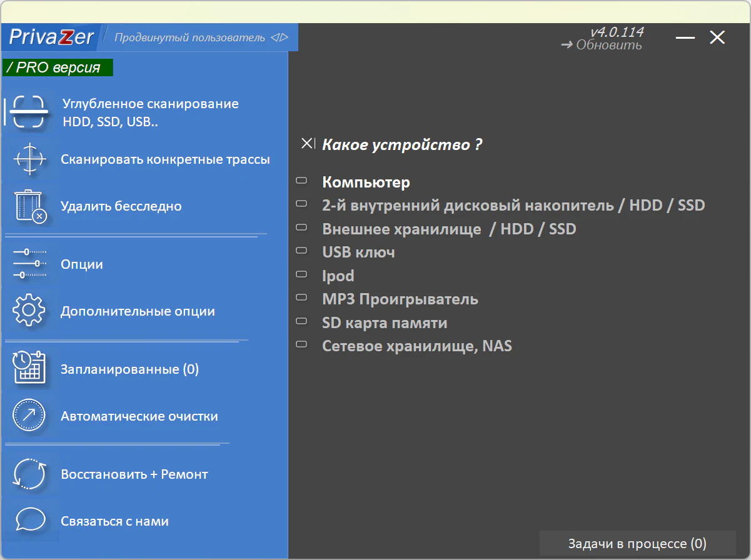
Task: Click the trash bin secure delete icon
Action: click(x=29, y=206)
